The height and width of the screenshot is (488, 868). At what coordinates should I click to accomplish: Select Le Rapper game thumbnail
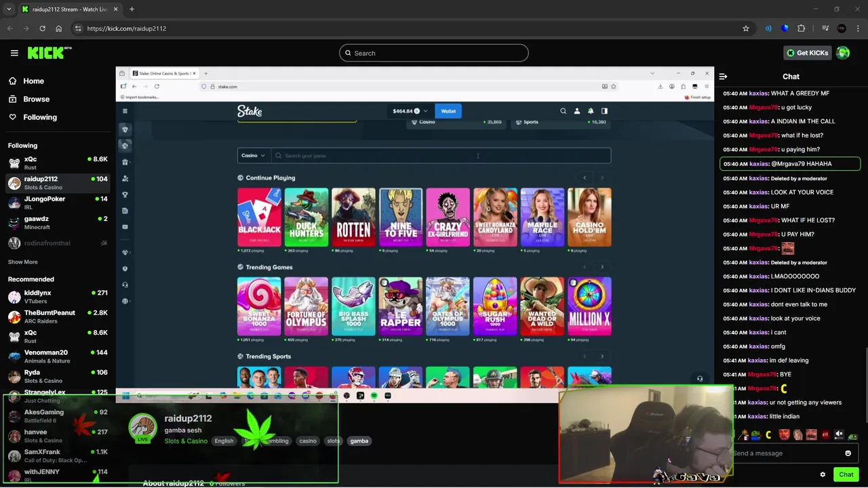400,306
